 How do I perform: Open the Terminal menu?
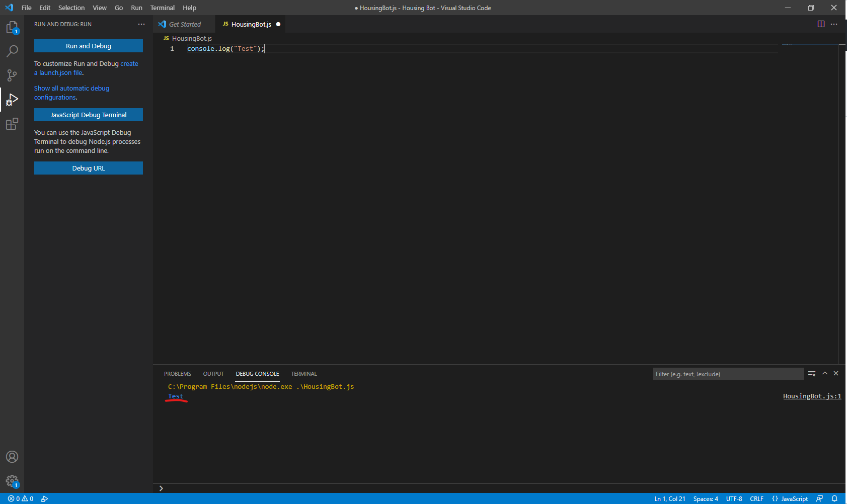pos(162,8)
